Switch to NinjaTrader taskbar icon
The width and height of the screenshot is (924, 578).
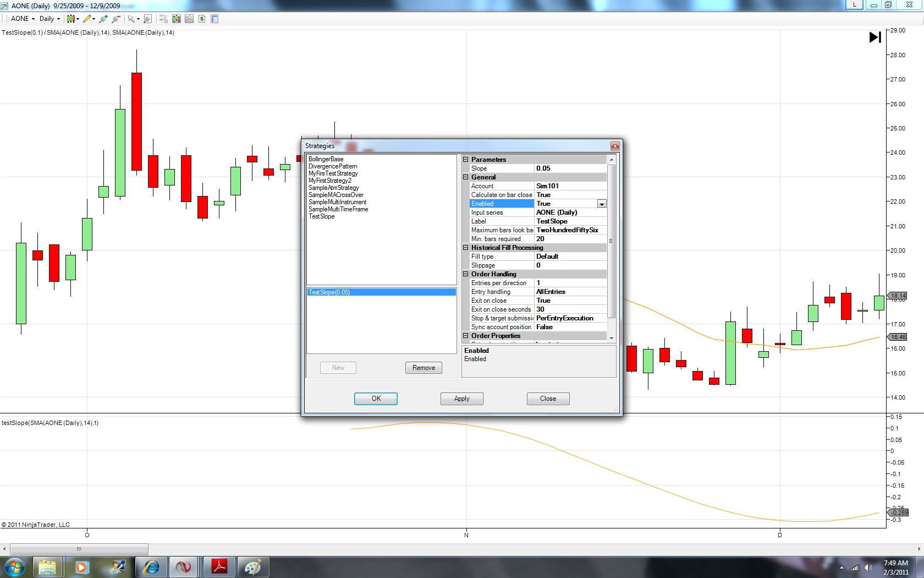(184, 567)
